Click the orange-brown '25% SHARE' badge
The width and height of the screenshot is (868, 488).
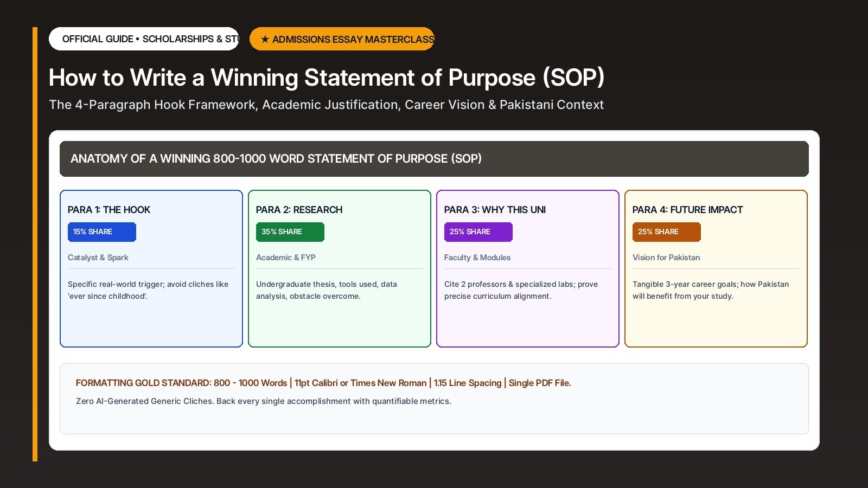(667, 232)
